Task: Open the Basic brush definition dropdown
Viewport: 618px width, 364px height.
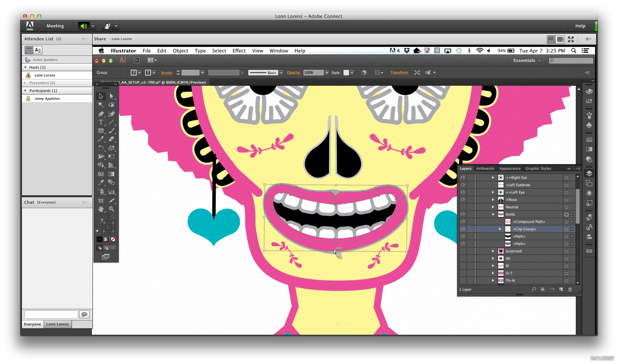Action: click(x=281, y=73)
